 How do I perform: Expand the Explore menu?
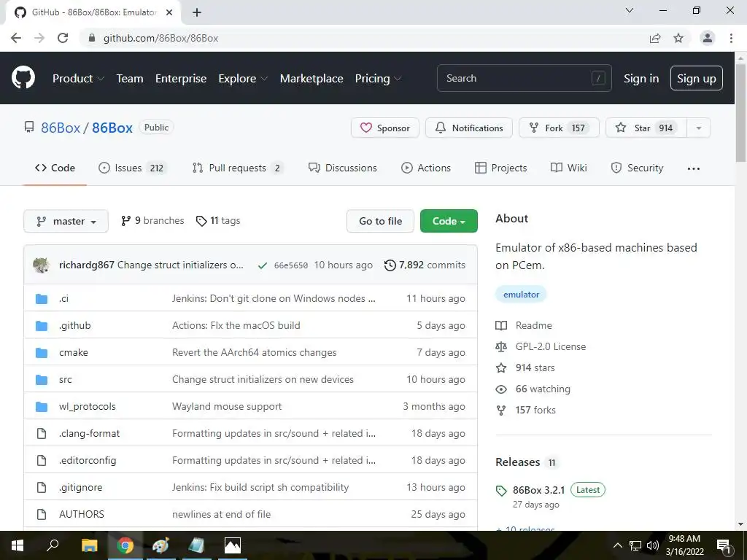point(243,79)
